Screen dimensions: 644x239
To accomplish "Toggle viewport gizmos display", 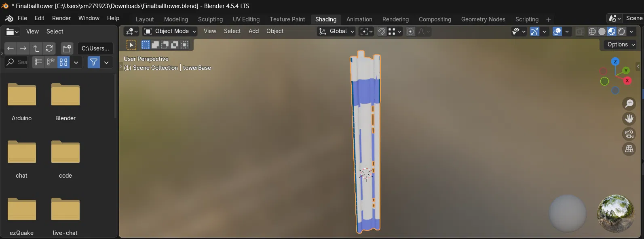I will tap(534, 31).
